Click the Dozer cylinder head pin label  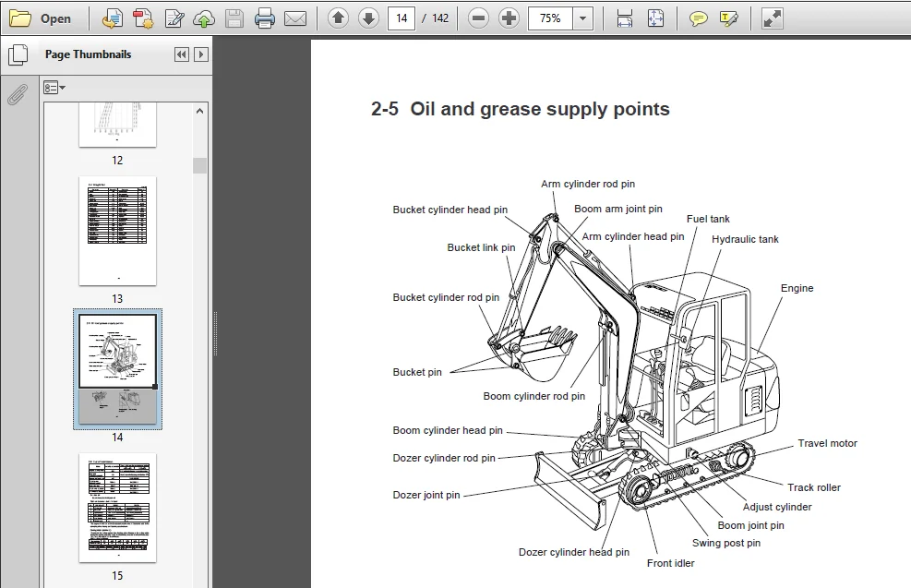coord(574,553)
